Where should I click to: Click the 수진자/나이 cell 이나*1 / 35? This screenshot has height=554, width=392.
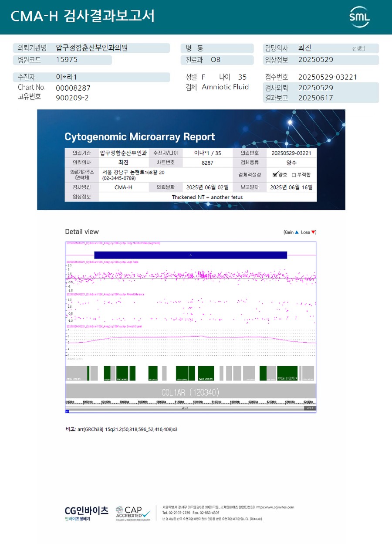pyautogui.click(x=208, y=153)
